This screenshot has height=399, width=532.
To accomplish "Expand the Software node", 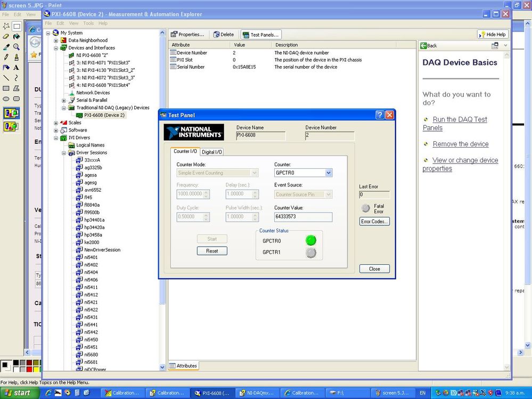I will pyautogui.click(x=56, y=131).
